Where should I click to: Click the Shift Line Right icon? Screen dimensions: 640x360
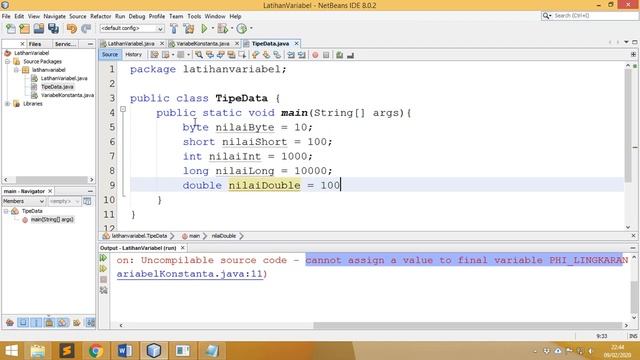[x=302, y=55]
